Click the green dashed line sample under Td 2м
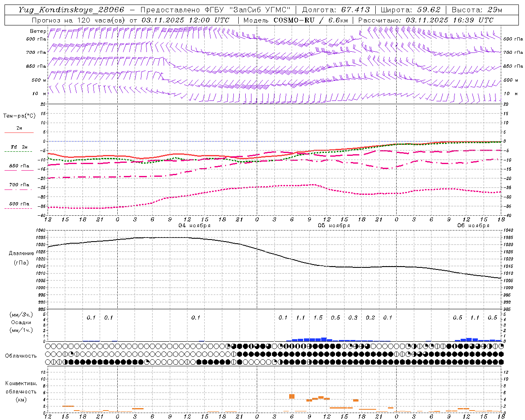Screen dimensions: 525x420 pos(18,151)
